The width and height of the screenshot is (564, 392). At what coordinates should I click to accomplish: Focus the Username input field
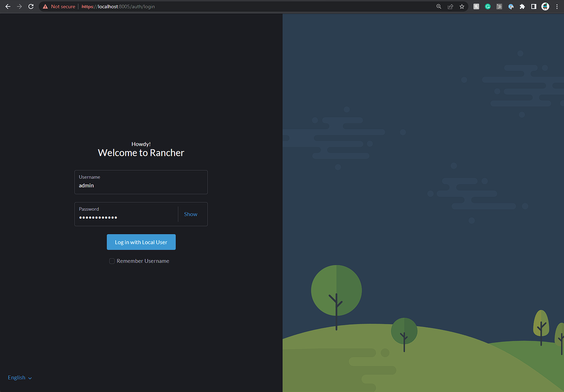click(141, 185)
